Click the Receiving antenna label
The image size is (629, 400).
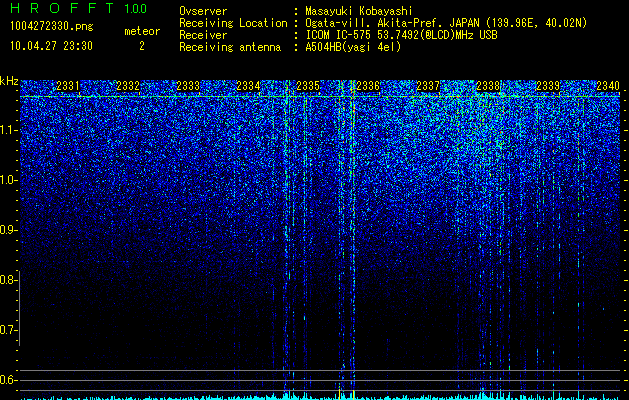click(230, 47)
